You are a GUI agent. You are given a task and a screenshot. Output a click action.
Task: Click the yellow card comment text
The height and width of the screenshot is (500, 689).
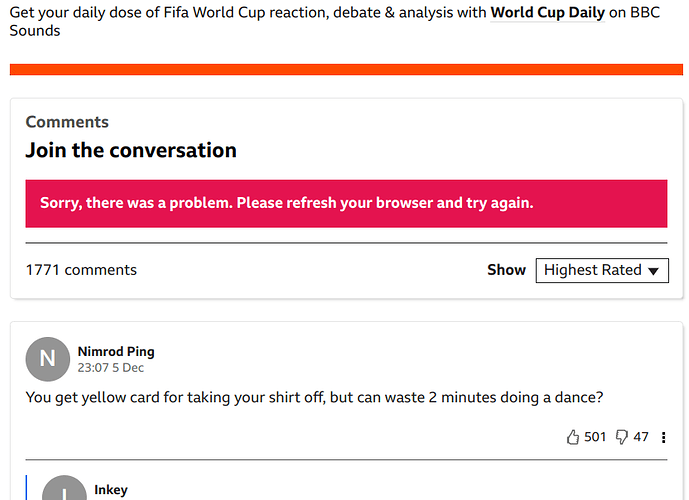[x=314, y=398]
